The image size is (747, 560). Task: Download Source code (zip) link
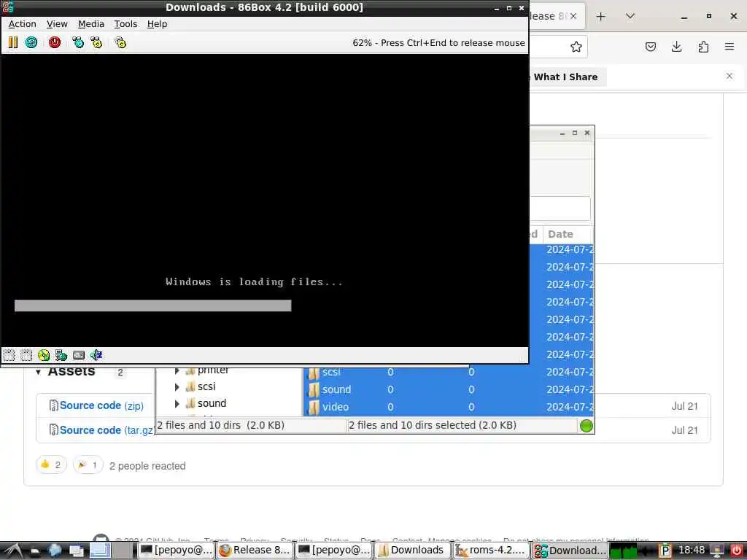click(101, 405)
